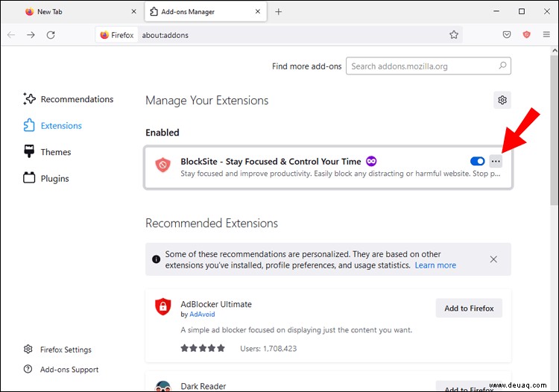The height and width of the screenshot is (392, 559).
Task: Click the Dark Reader extension icon
Action: click(x=163, y=386)
